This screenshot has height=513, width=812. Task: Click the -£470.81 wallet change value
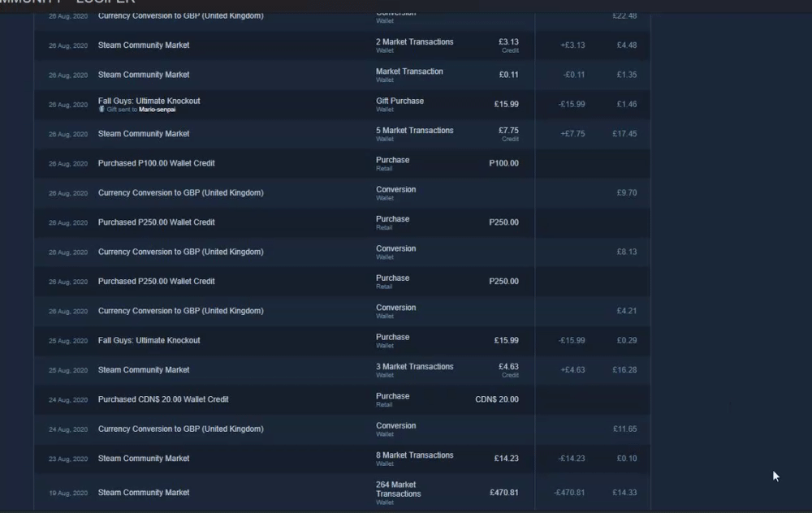[x=569, y=492]
